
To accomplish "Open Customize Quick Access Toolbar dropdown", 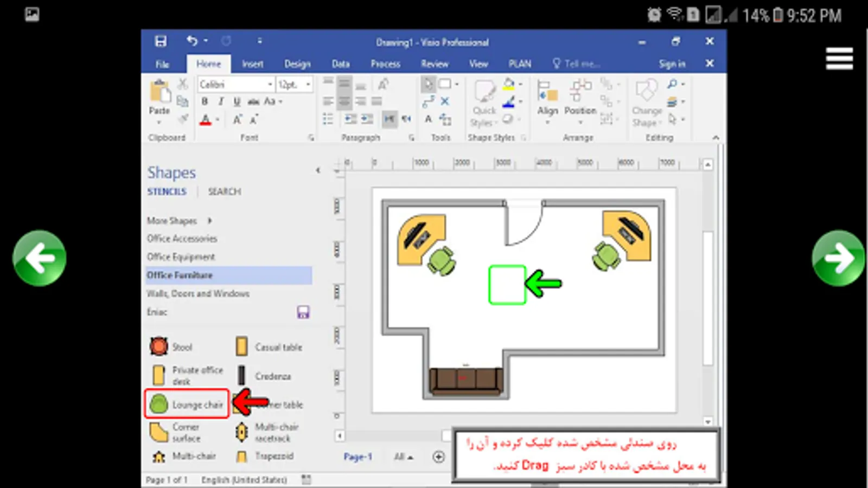I will [260, 41].
